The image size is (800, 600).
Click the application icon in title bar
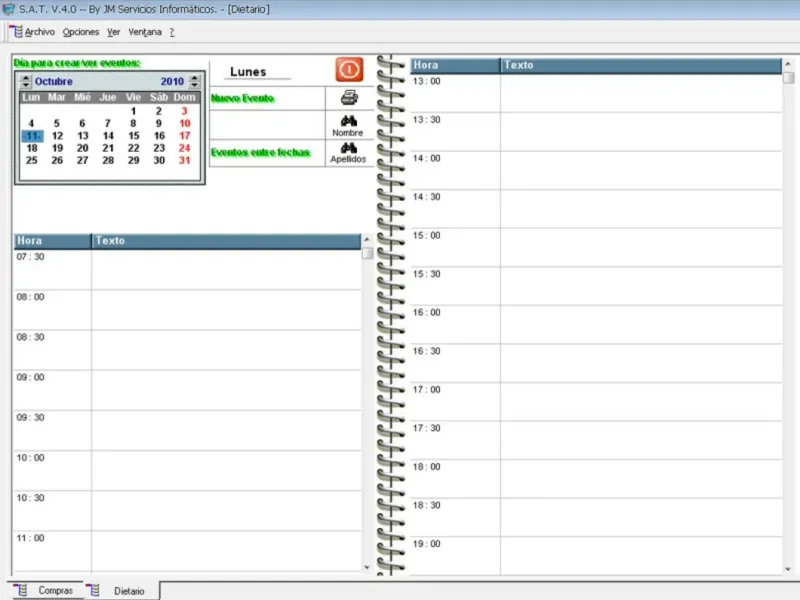(8, 9)
